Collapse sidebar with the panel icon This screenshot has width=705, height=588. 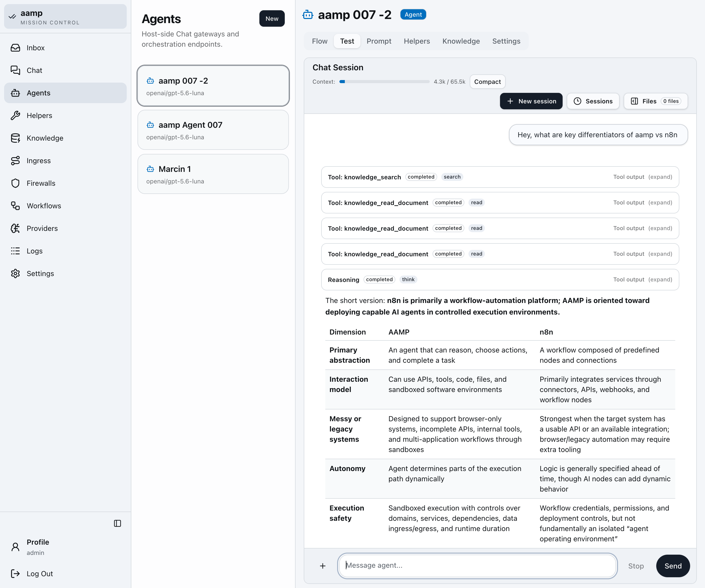tap(117, 523)
